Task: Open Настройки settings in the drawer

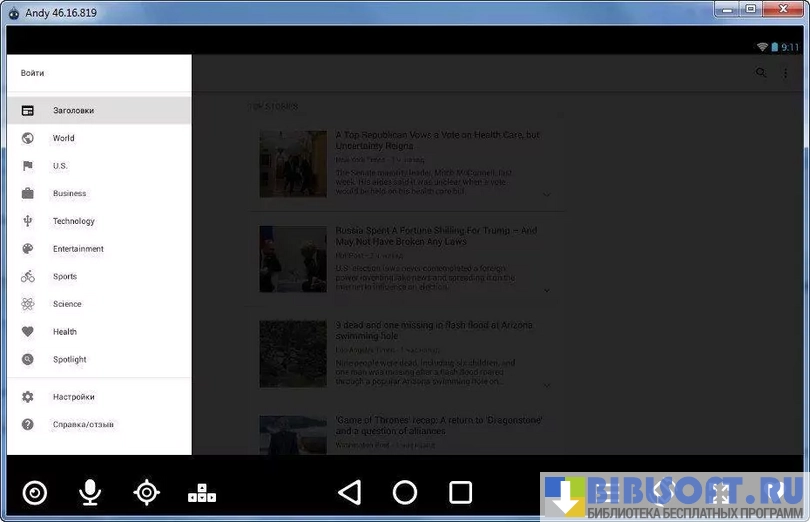Action: pyautogui.click(x=74, y=397)
